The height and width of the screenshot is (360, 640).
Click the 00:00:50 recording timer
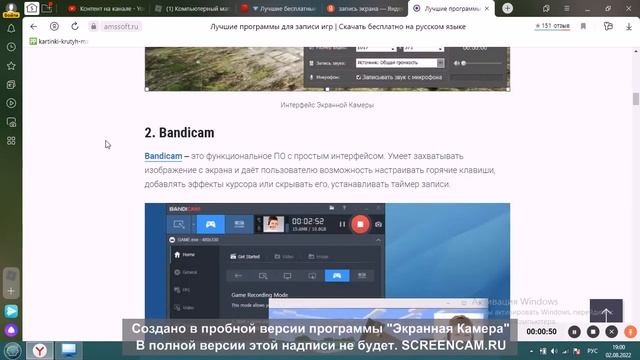coord(541,332)
